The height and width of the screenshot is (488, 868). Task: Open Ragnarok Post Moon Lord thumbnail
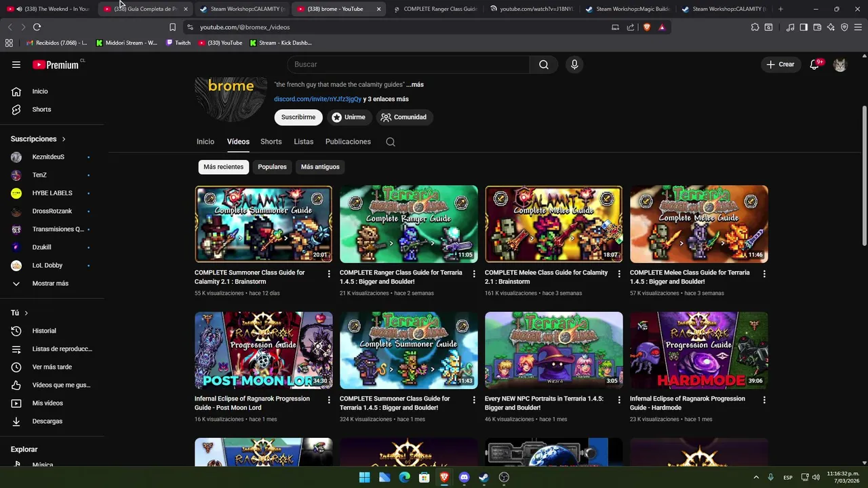coord(264,350)
